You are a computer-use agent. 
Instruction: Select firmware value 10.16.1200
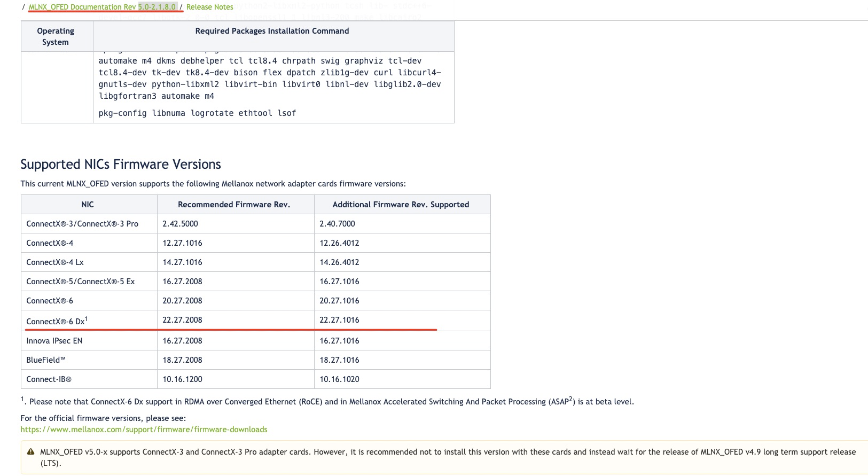click(x=182, y=379)
